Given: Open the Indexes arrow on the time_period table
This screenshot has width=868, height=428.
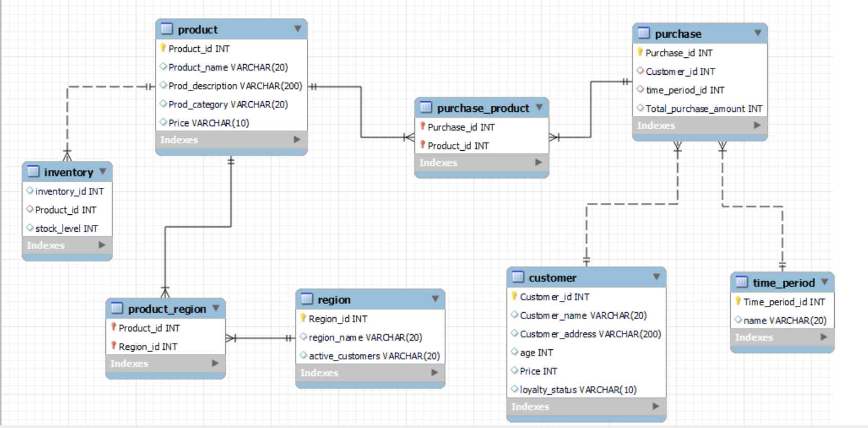Looking at the screenshot, I should (x=824, y=337).
